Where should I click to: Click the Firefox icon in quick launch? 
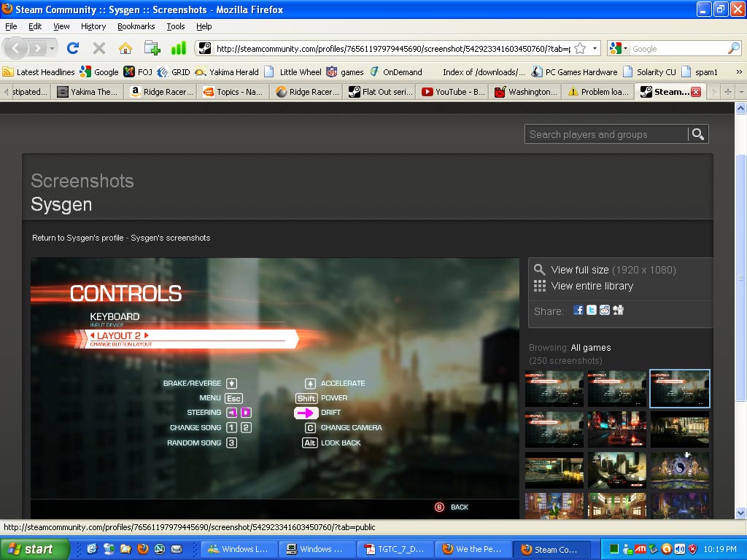[142, 549]
